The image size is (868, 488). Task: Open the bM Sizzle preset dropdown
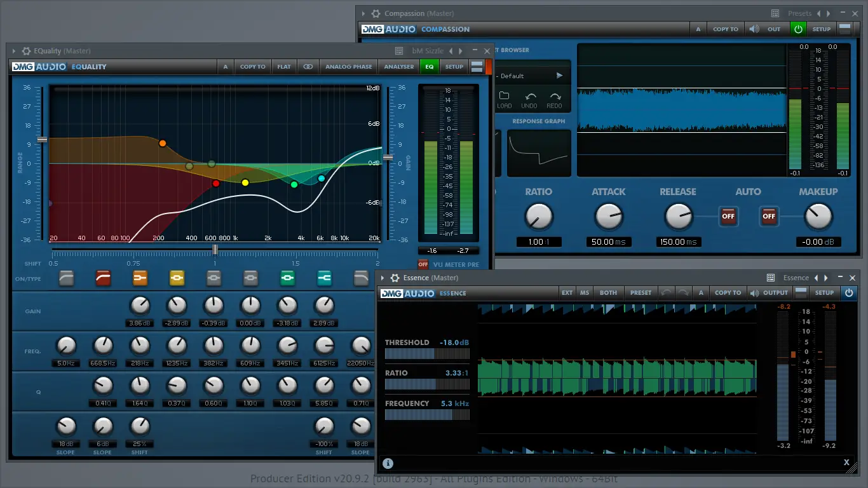pyautogui.click(x=428, y=51)
